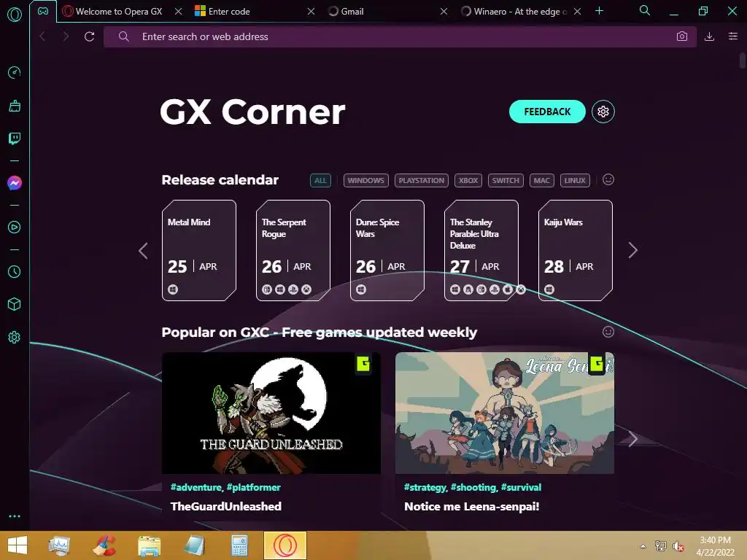Image resolution: width=747 pixels, height=560 pixels.
Task: Open Easy Setup sliders icon
Action: click(x=733, y=36)
